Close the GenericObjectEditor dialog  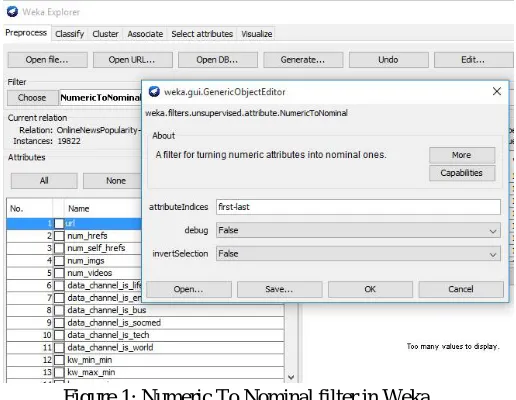coord(497,91)
